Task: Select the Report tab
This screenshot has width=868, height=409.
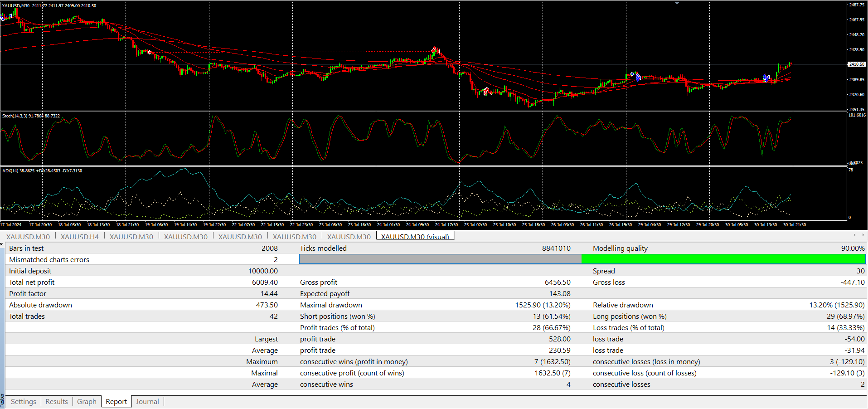Action: pos(116,402)
